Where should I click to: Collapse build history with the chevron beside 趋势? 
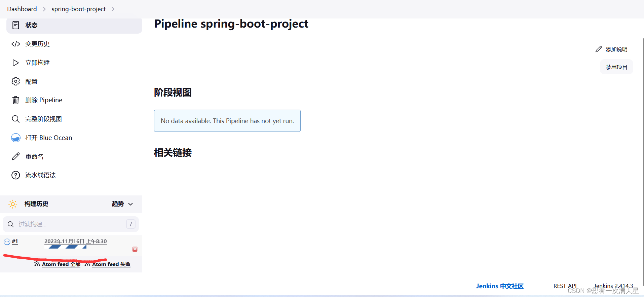coord(130,204)
